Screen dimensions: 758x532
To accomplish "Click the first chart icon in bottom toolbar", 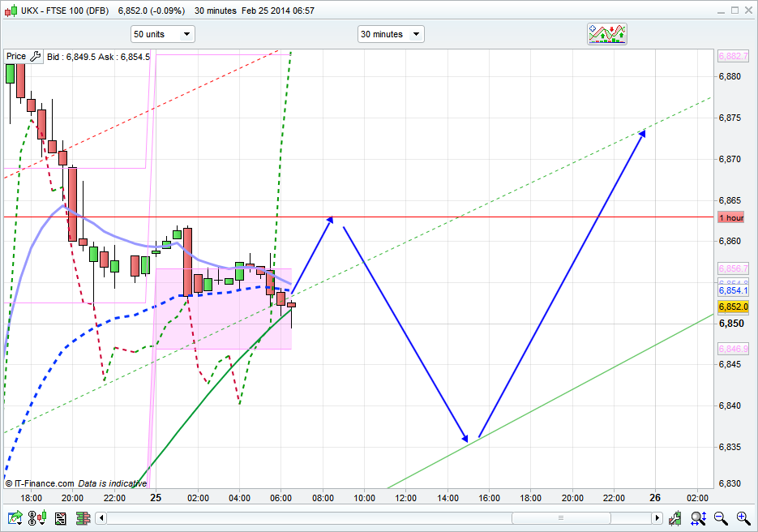I will click(x=14, y=517).
